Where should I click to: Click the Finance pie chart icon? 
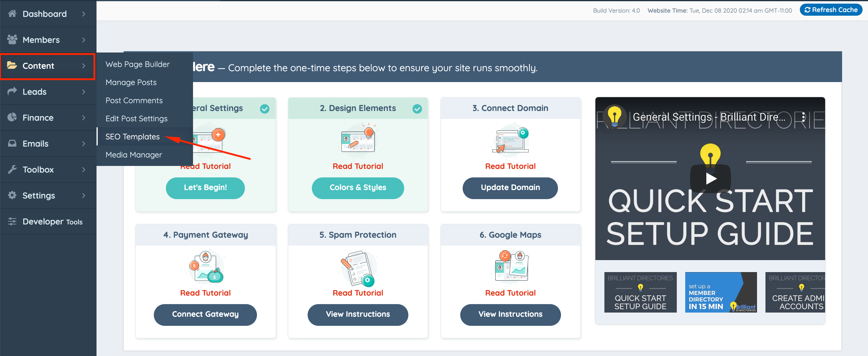pos(12,117)
